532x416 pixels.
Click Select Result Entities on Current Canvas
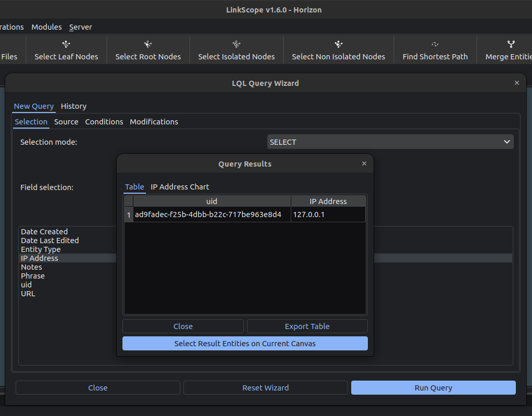(245, 344)
